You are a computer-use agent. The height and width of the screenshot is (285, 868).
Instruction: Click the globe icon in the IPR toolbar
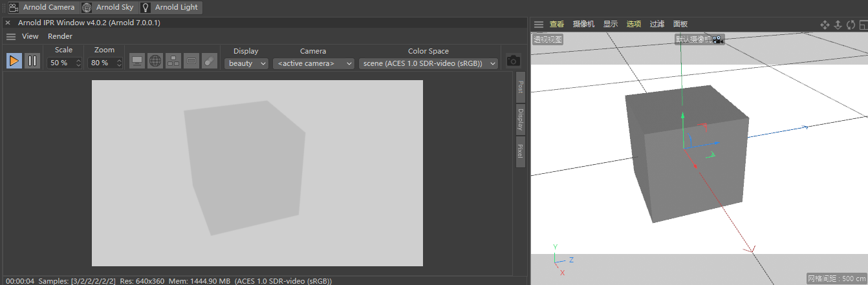[155, 61]
